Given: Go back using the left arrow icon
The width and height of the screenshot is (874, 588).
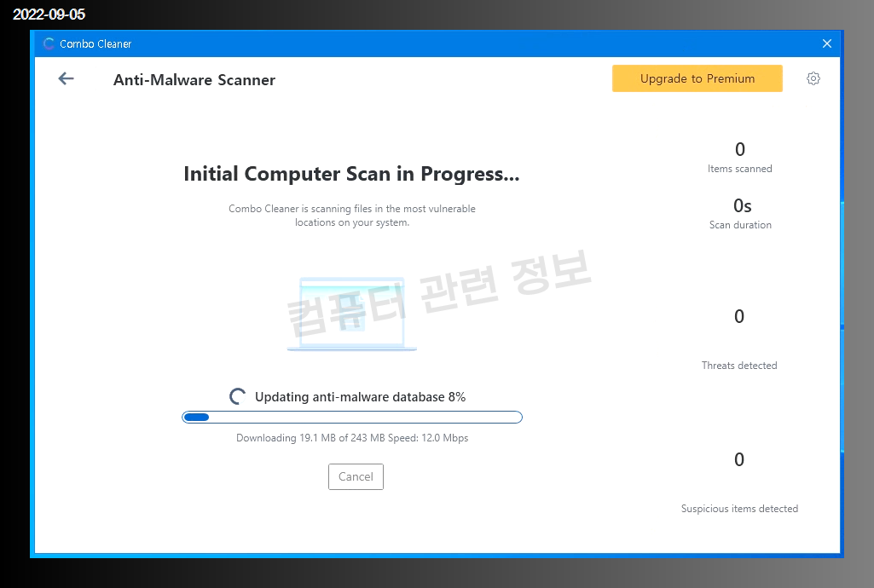Looking at the screenshot, I should click(x=66, y=79).
